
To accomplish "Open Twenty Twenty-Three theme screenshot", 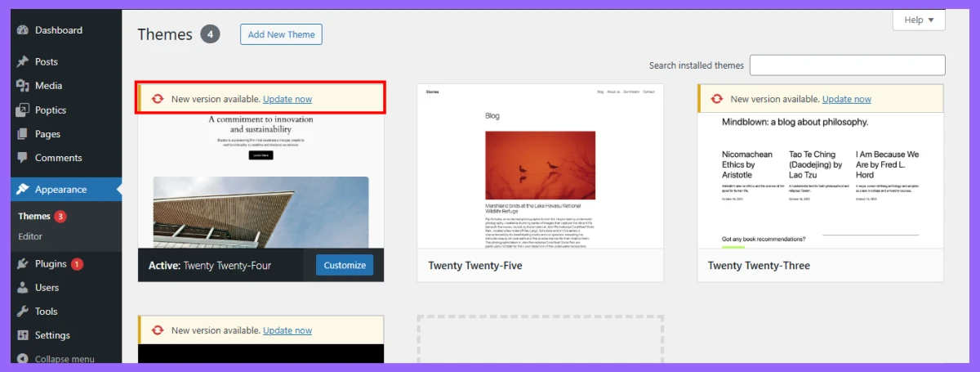I will point(821,181).
